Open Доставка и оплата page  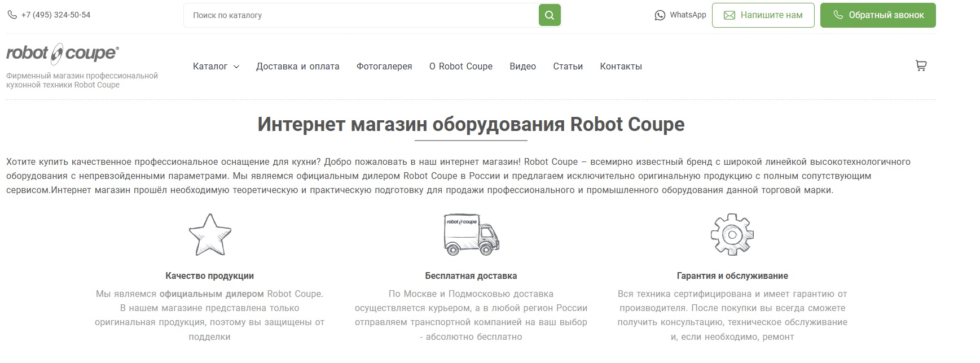(x=297, y=67)
